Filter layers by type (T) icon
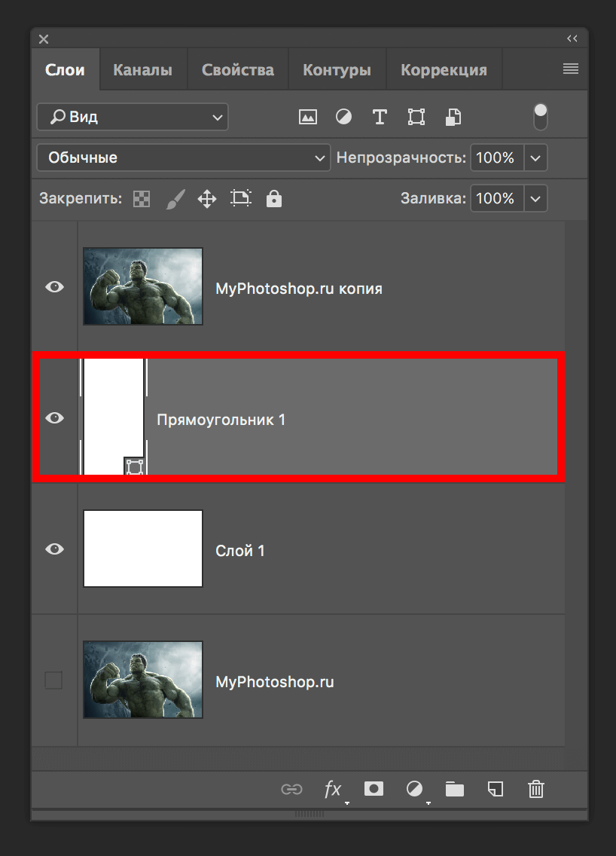The image size is (616, 856). tap(380, 118)
